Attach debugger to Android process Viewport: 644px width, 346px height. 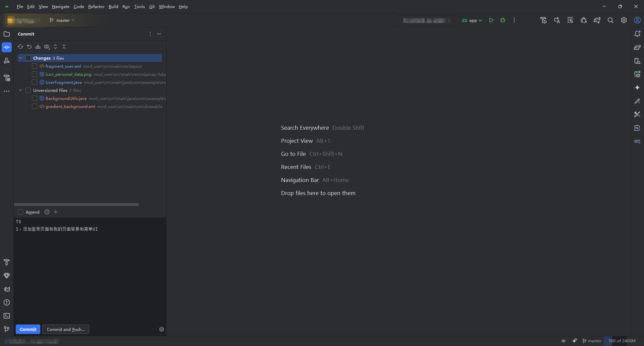coord(584,20)
